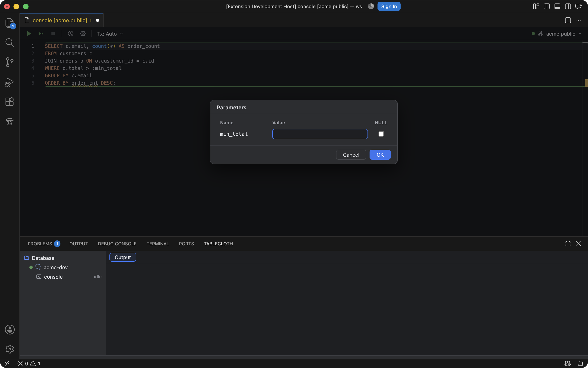Select the console item under acme-dev
The width and height of the screenshot is (588, 368).
point(63,277)
